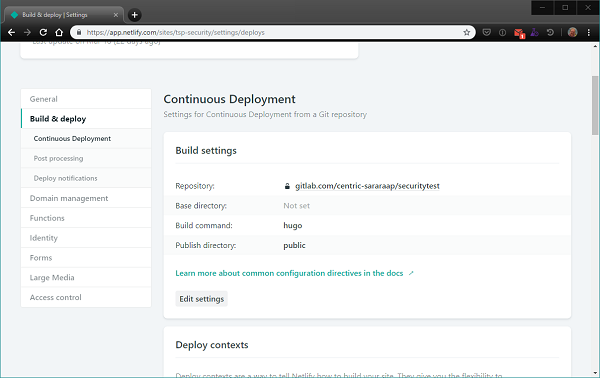
Task: Click the external-link arrow after docs link
Action: [x=411, y=273]
